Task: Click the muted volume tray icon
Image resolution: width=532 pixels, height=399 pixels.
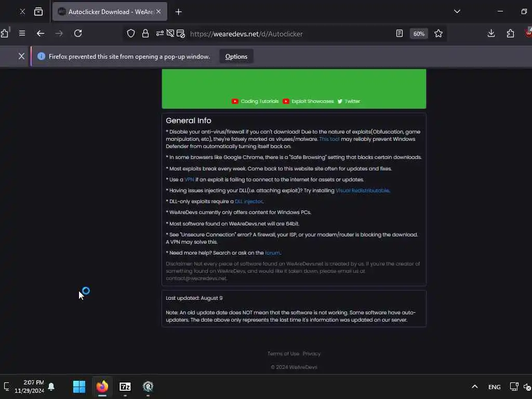Action: click(x=528, y=387)
